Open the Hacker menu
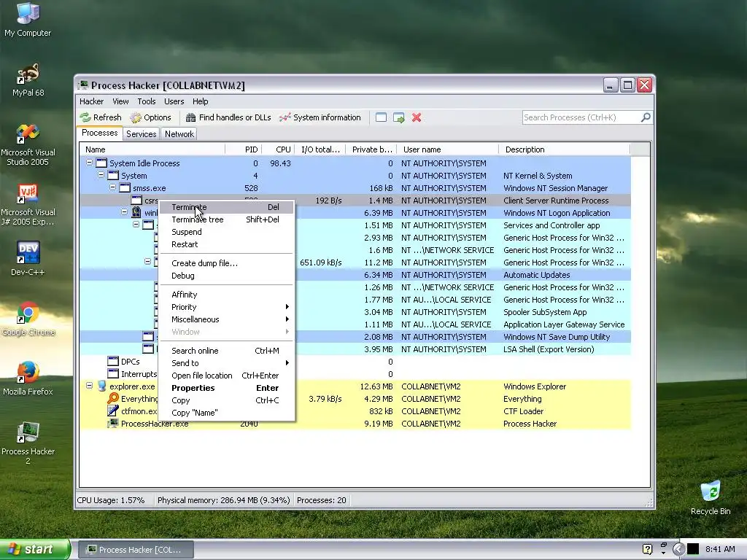747x560 pixels. pos(91,101)
